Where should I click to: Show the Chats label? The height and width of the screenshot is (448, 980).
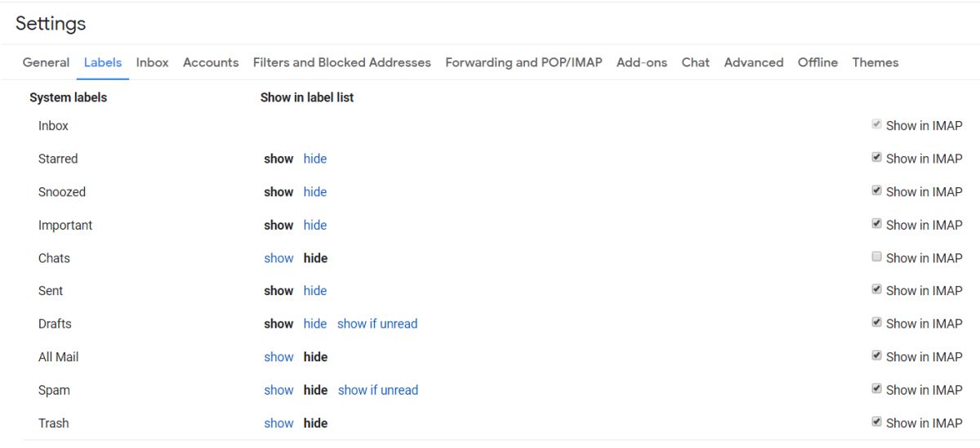[278, 258]
